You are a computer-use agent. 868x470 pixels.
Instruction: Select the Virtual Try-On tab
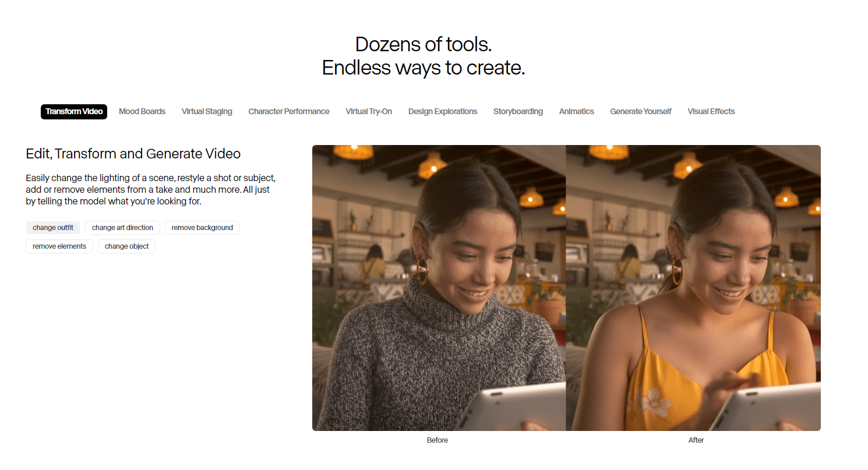369,111
